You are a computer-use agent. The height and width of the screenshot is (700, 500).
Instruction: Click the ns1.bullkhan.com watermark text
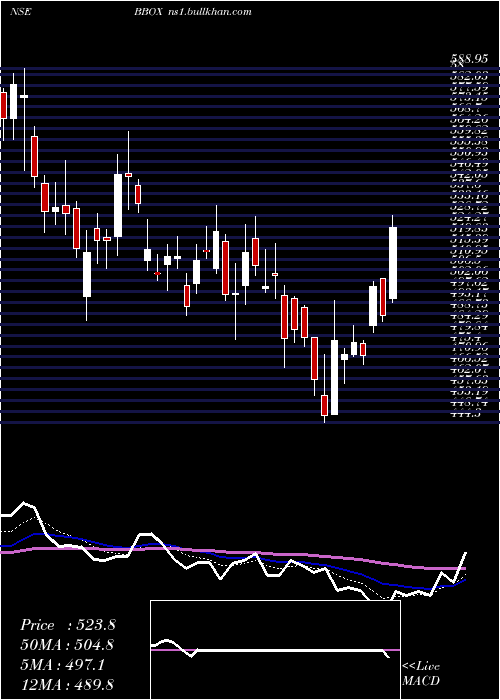coord(208,12)
